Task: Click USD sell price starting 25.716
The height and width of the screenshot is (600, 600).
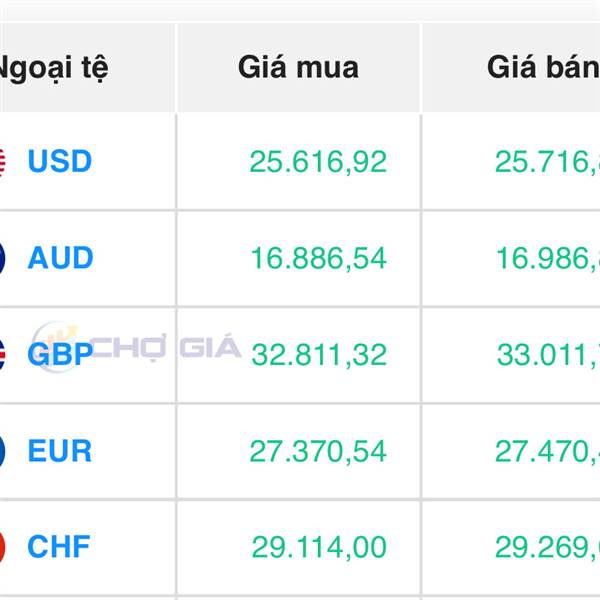Action: pyautogui.click(x=547, y=162)
